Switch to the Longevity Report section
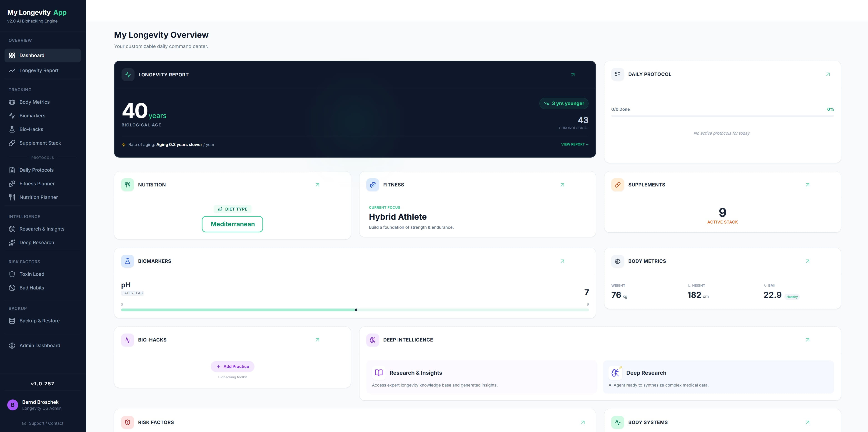 (x=39, y=70)
